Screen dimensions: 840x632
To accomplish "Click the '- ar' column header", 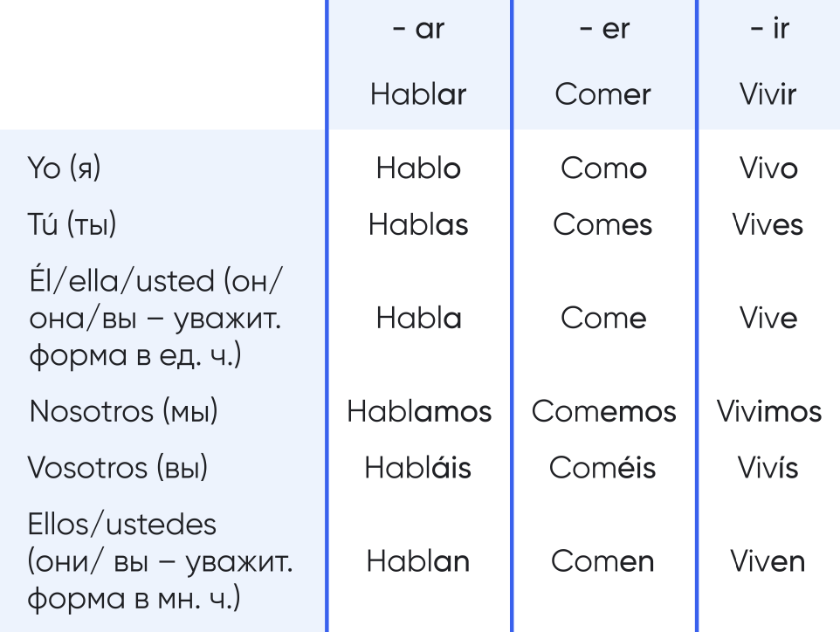I will pos(418,31).
